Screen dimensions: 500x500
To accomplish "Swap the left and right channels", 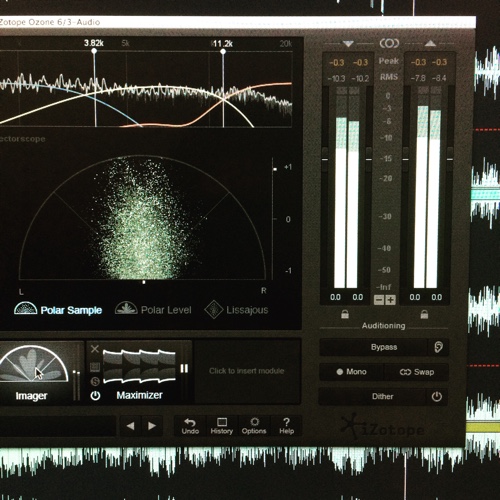I will 417,372.
